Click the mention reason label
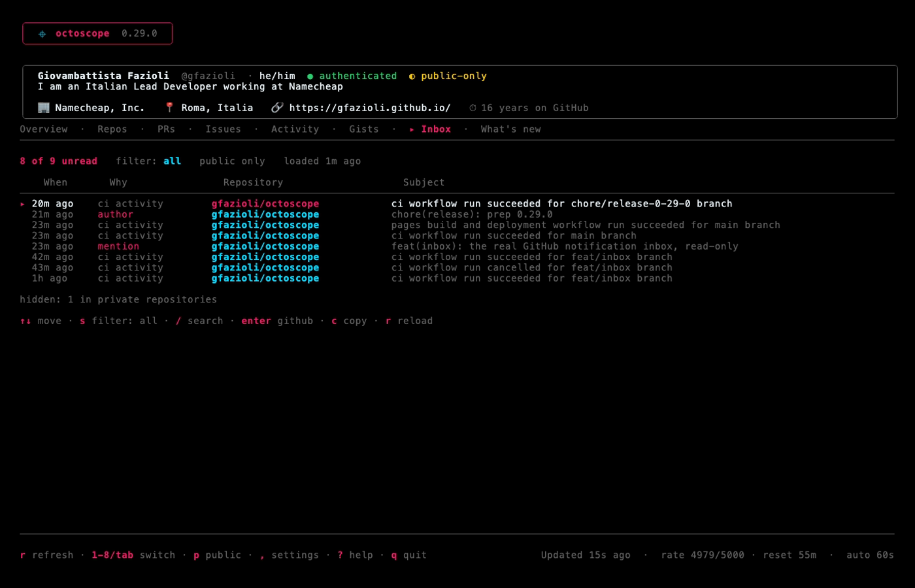Image resolution: width=915 pixels, height=588 pixels. coord(118,246)
